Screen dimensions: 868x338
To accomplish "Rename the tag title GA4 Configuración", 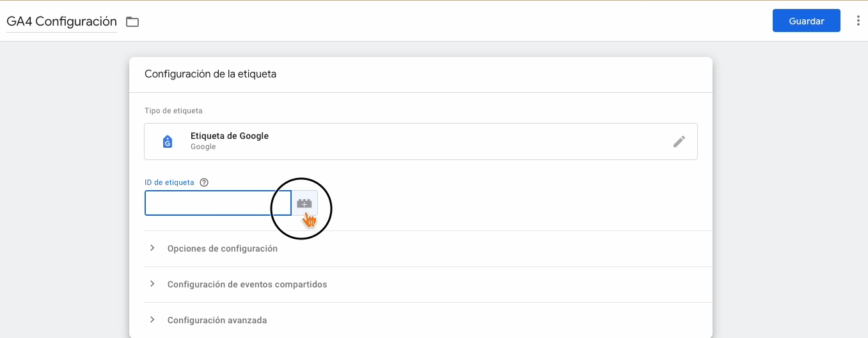I will [61, 21].
